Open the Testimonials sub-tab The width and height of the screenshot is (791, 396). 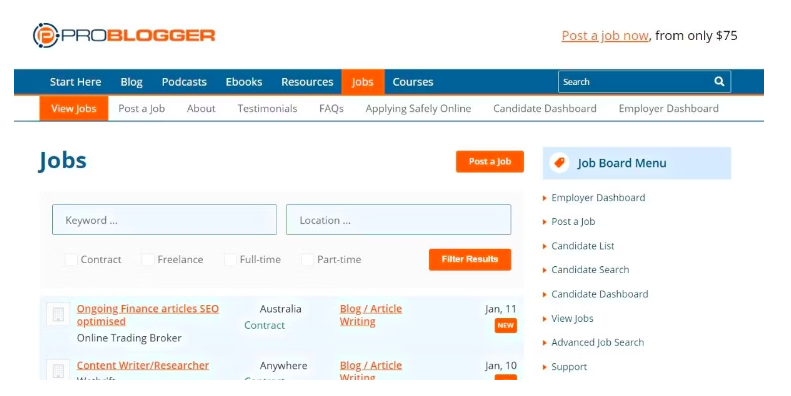click(x=267, y=108)
